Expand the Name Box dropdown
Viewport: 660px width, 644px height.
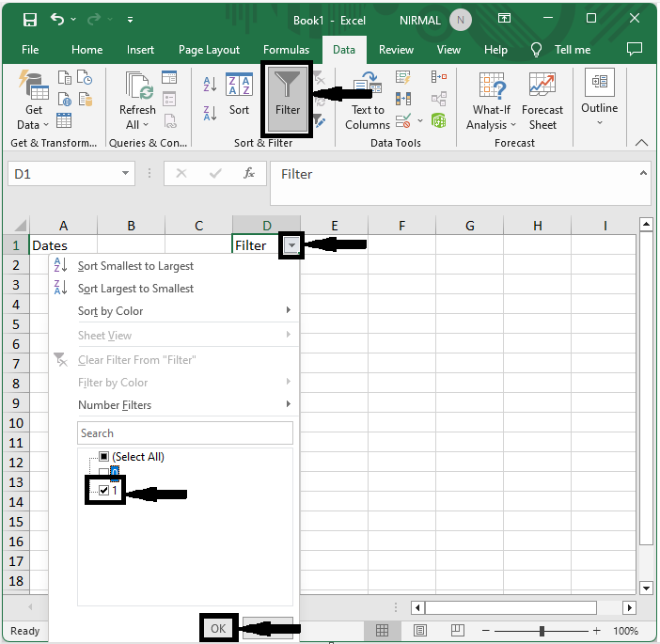click(x=127, y=174)
